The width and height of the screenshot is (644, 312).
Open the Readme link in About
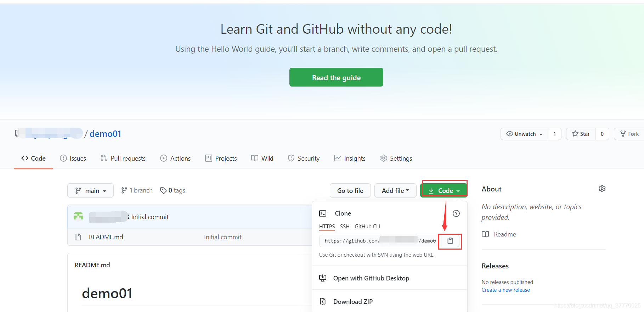click(x=505, y=234)
